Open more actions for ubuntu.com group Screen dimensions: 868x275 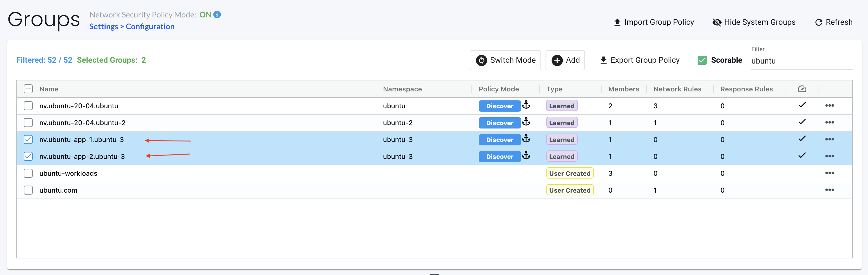829,190
